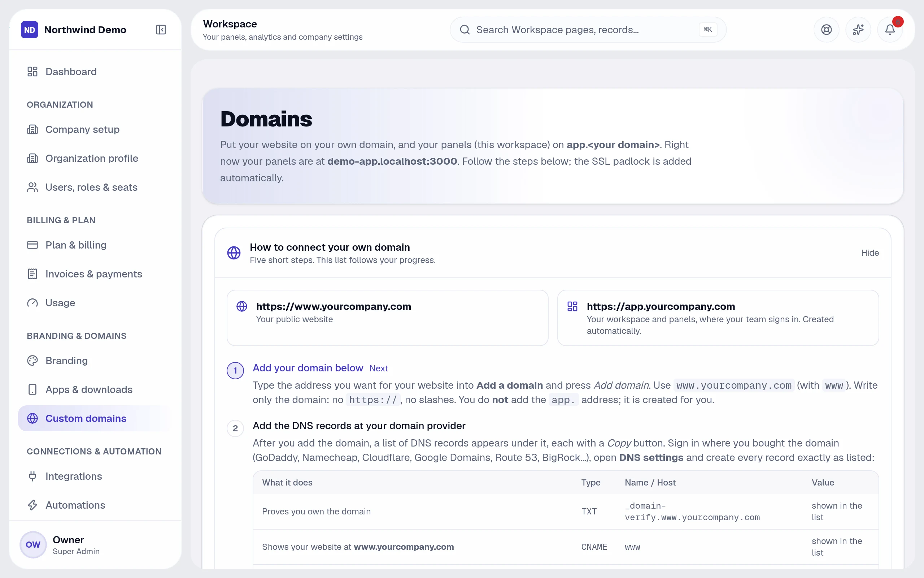This screenshot has height=578, width=924.
Task: Click the How to connect your own domain title
Action: [330, 247]
